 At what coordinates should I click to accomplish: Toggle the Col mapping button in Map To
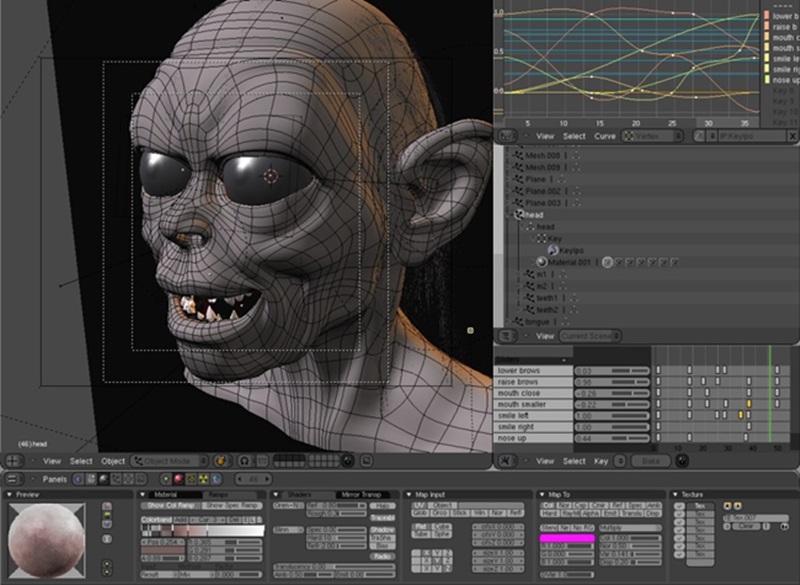548,505
